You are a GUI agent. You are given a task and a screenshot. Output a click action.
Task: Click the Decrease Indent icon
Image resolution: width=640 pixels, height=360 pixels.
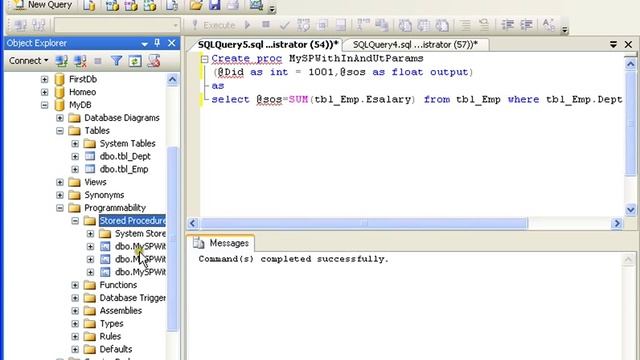pyautogui.click(x=507, y=25)
